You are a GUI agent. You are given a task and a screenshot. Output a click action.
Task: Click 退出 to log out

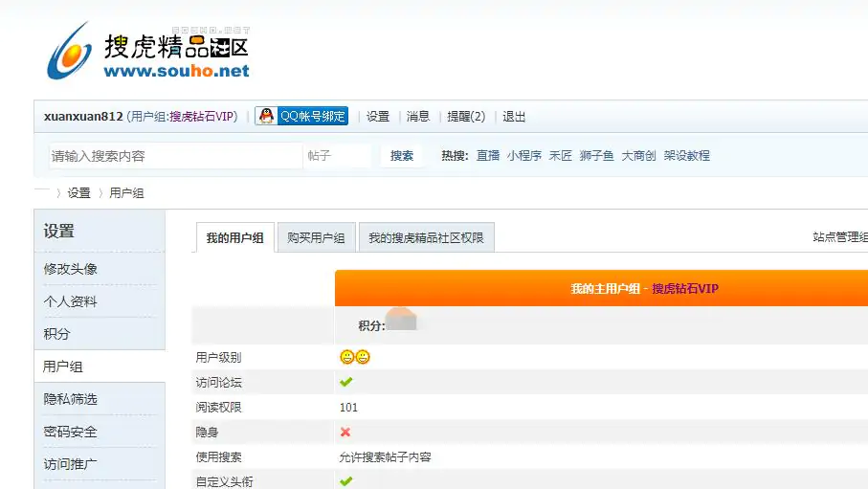514,117
